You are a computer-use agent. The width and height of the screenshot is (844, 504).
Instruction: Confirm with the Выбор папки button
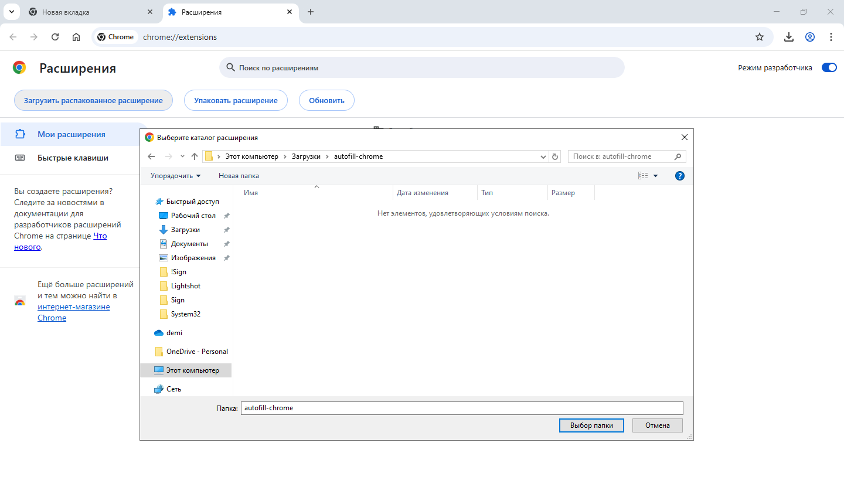(x=591, y=425)
